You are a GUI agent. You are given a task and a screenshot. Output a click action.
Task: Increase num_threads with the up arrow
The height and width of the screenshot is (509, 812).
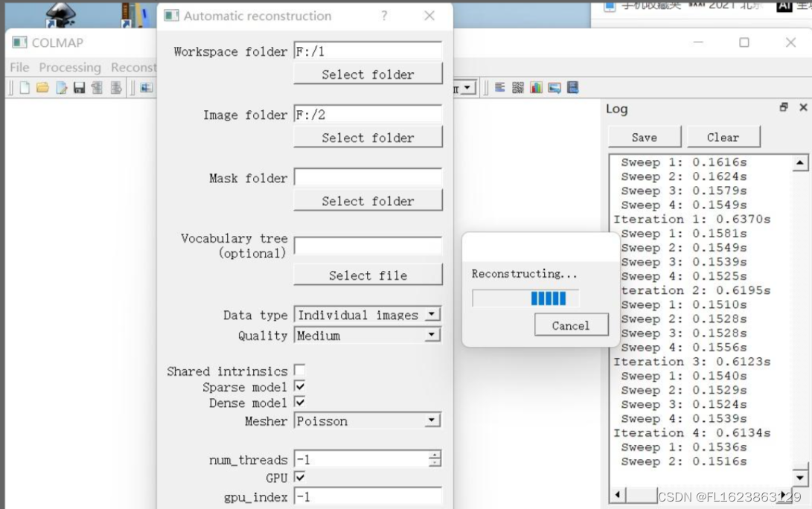point(435,455)
